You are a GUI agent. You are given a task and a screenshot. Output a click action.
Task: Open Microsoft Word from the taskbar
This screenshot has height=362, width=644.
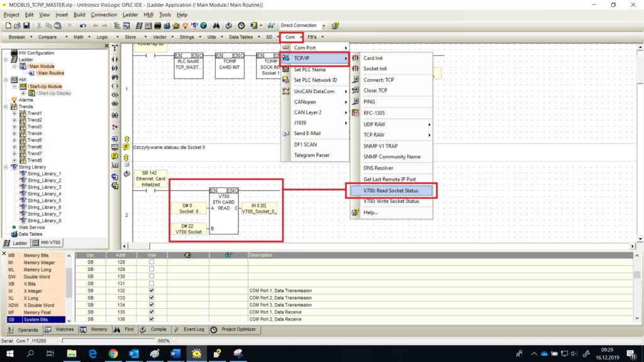point(176,353)
